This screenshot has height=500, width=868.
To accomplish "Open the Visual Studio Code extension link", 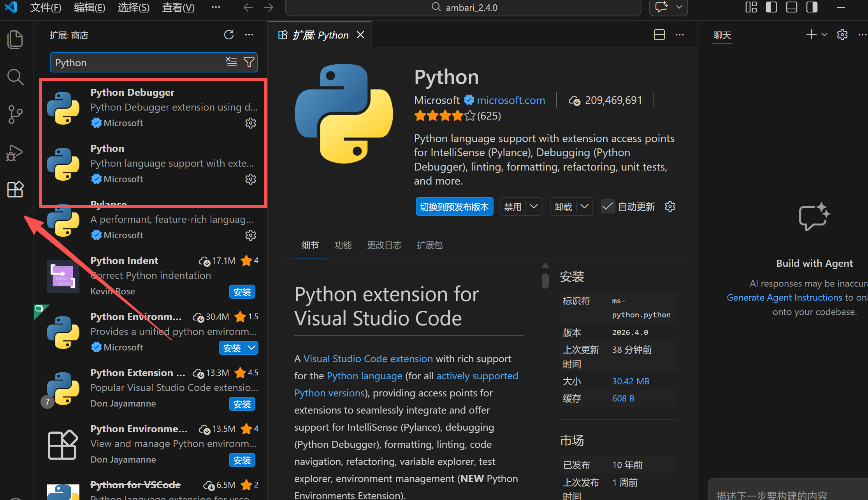I will coord(368,359).
